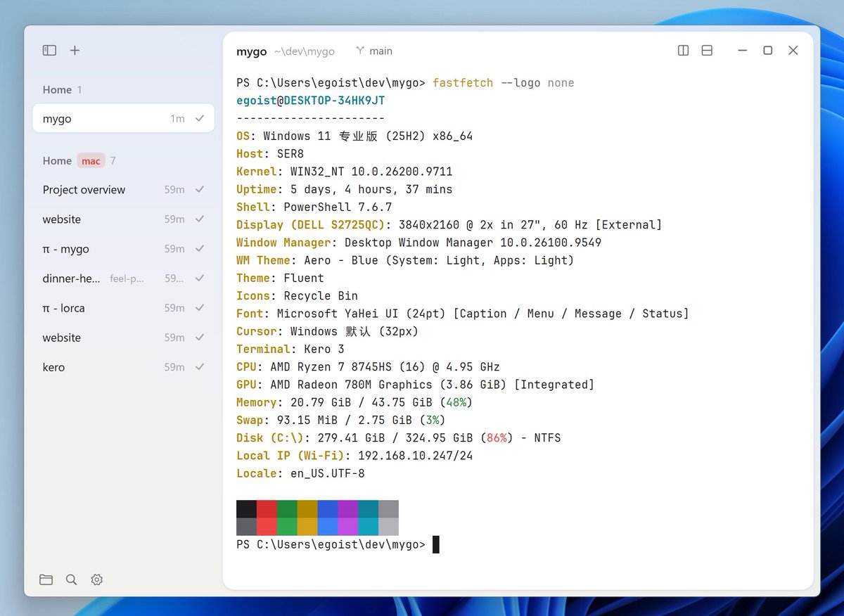The width and height of the screenshot is (844, 616).
Task: Add a new session with plus icon
Action: (x=75, y=51)
